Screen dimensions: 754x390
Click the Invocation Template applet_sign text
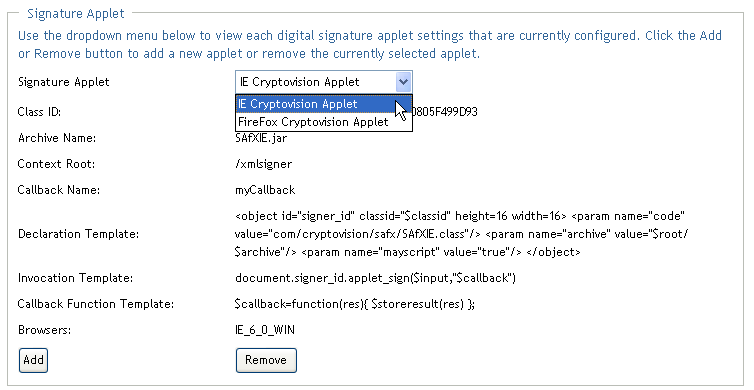pyautogui.click(x=375, y=278)
